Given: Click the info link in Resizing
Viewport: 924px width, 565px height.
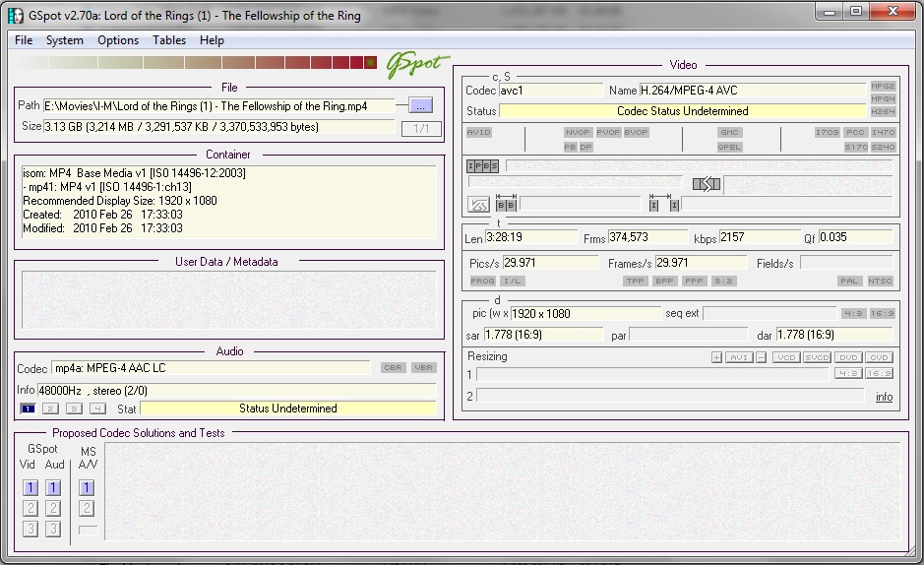Looking at the screenshot, I should click(x=884, y=397).
